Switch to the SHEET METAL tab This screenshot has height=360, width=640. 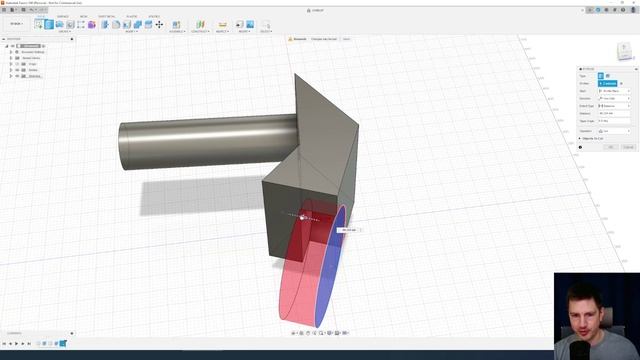pyautogui.click(x=107, y=17)
